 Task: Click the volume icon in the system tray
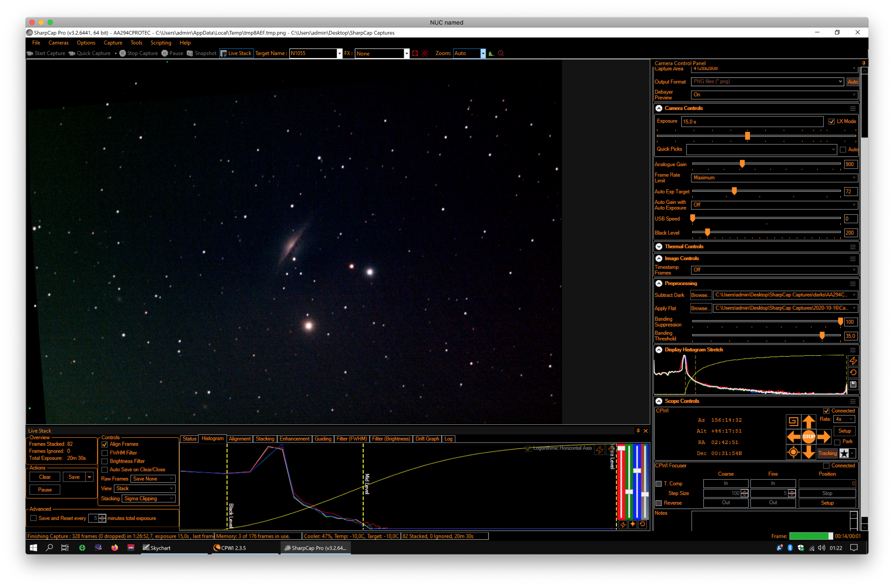coord(822,548)
